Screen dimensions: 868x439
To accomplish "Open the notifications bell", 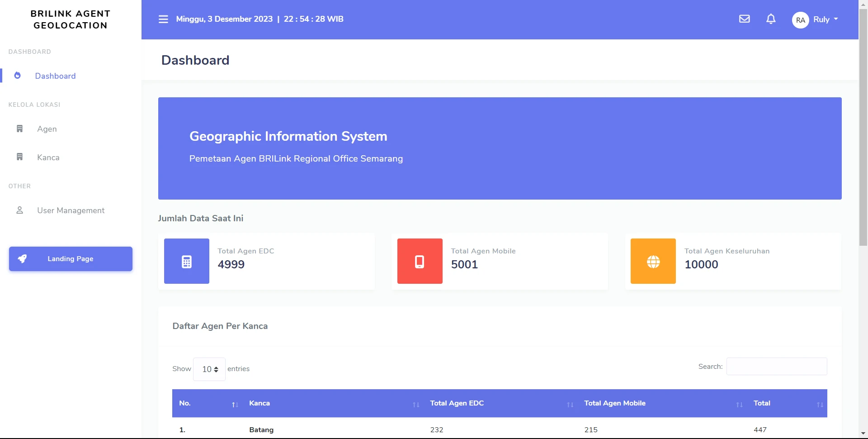I will pos(771,19).
